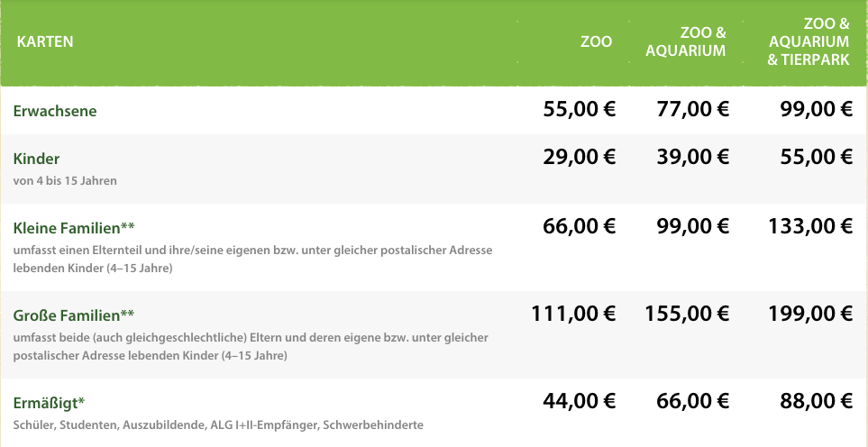Click the ZOO & AQUARIUM & TIERPARK header

tap(808, 41)
